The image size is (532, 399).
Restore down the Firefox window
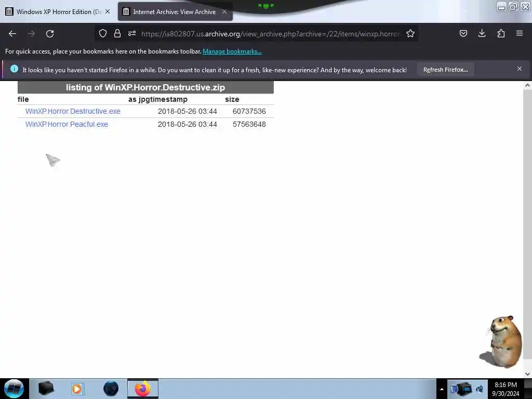tap(513, 6)
